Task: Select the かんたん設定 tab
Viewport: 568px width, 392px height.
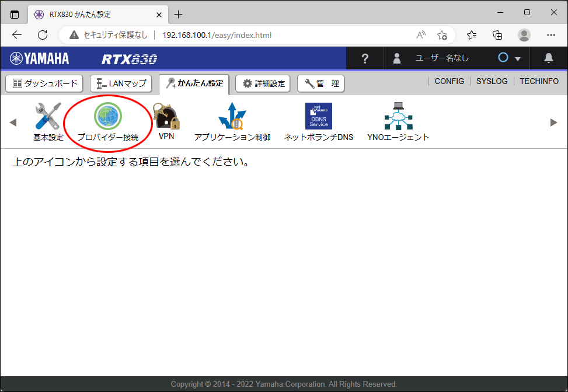Action: click(x=194, y=84)
